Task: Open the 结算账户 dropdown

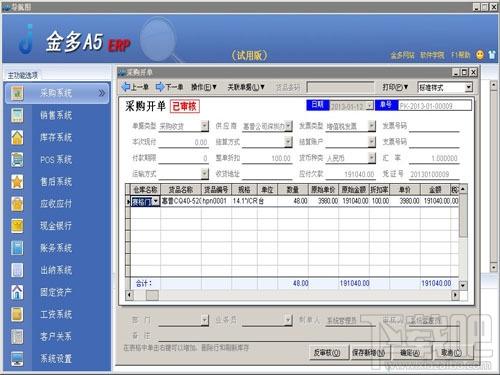Action: [372, 142]
